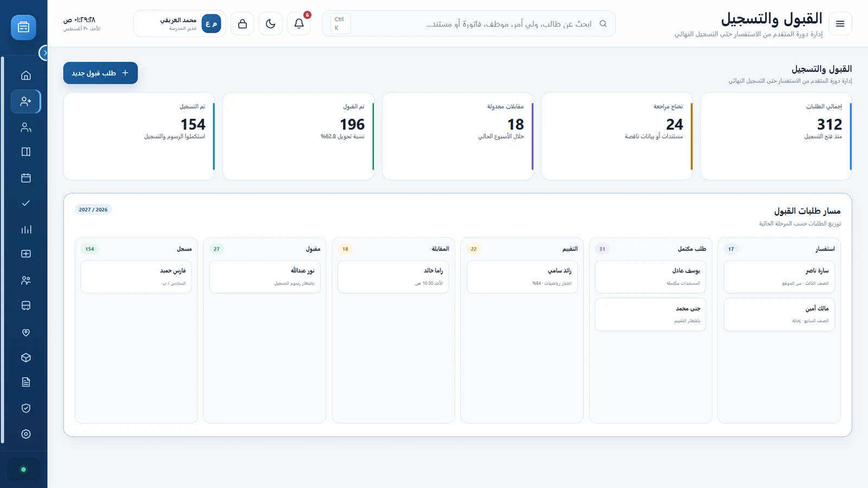This screenshot has height=488, width=868.
Task: Open the document file sidebar icon
Action: click(x=25, y=382)
